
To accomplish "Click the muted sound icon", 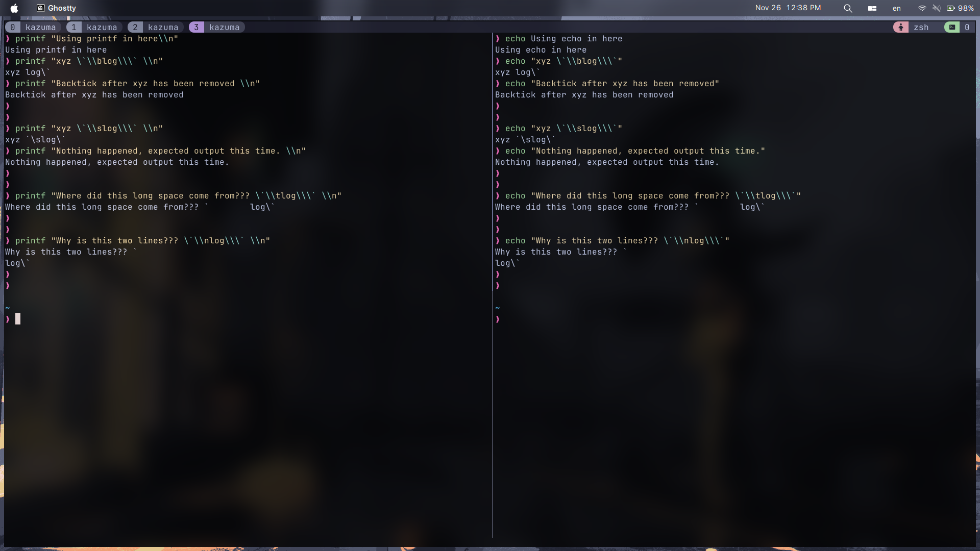I will [x=936, y=8].
